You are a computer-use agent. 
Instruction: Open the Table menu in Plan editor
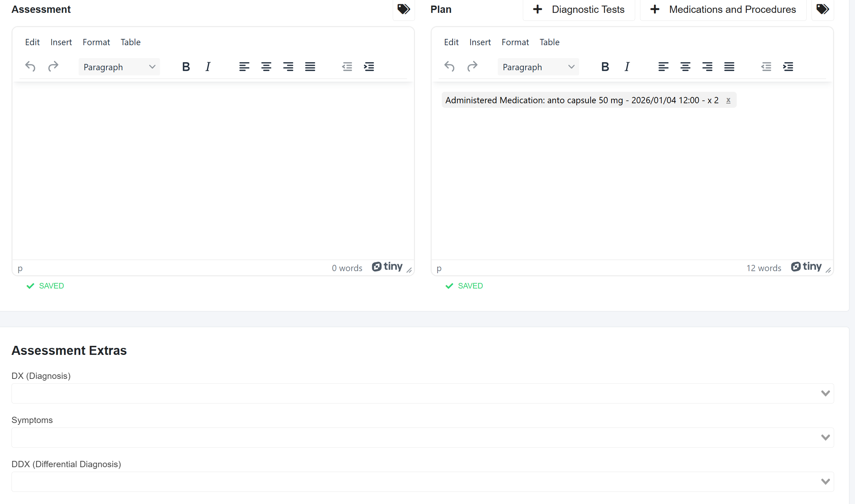point(549,42)
